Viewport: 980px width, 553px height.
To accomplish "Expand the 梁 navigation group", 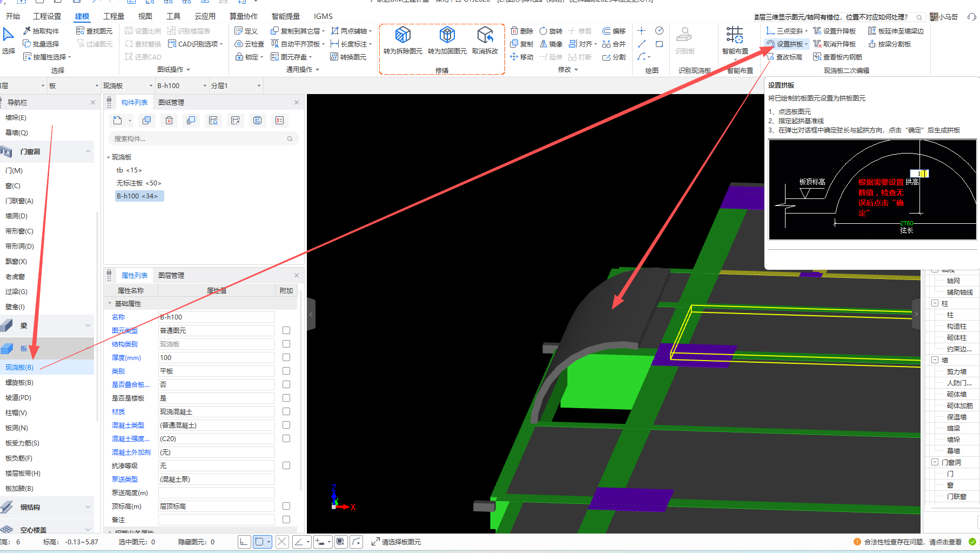I will pyautogui.click(x=88, y=325).
